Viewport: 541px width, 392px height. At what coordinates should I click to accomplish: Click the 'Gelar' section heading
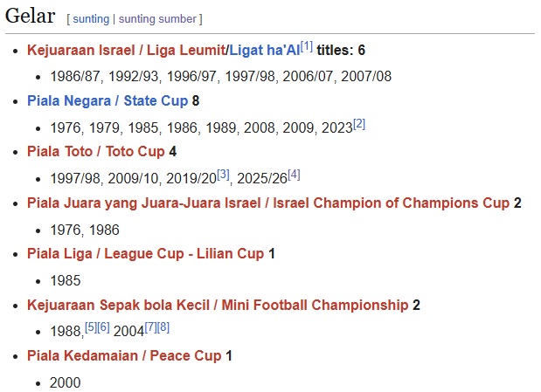[x=31, y=17]
